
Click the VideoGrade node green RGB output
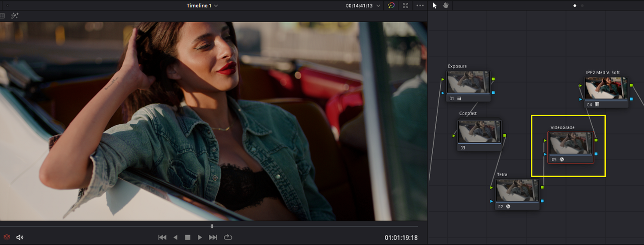(x=596, y=140)
